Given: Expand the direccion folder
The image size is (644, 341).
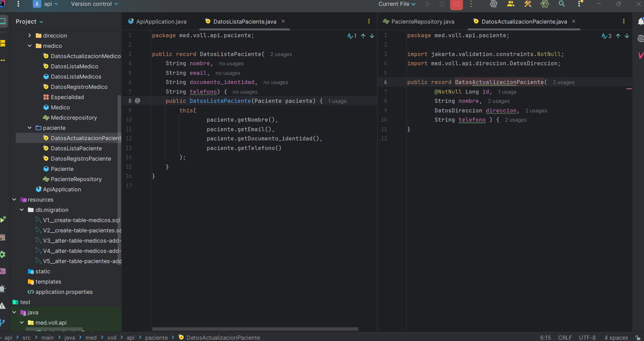Looking at the screenshot, I should point(29,36).
